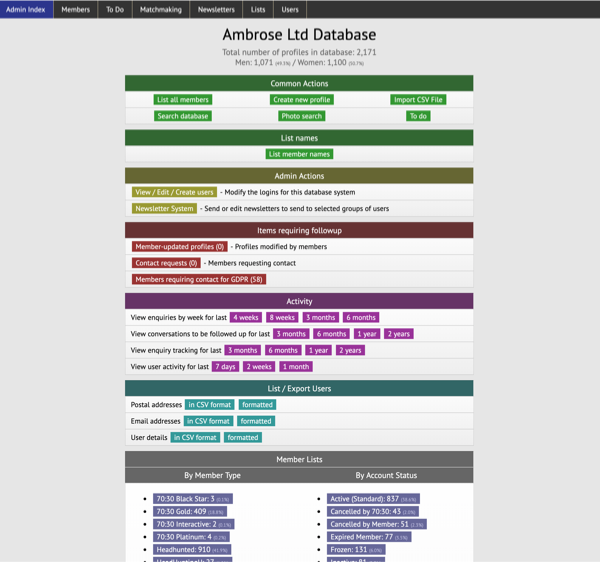600x562 pixels.
Task: View follow-up conversations for 2 years
Action: click(399, 334)
